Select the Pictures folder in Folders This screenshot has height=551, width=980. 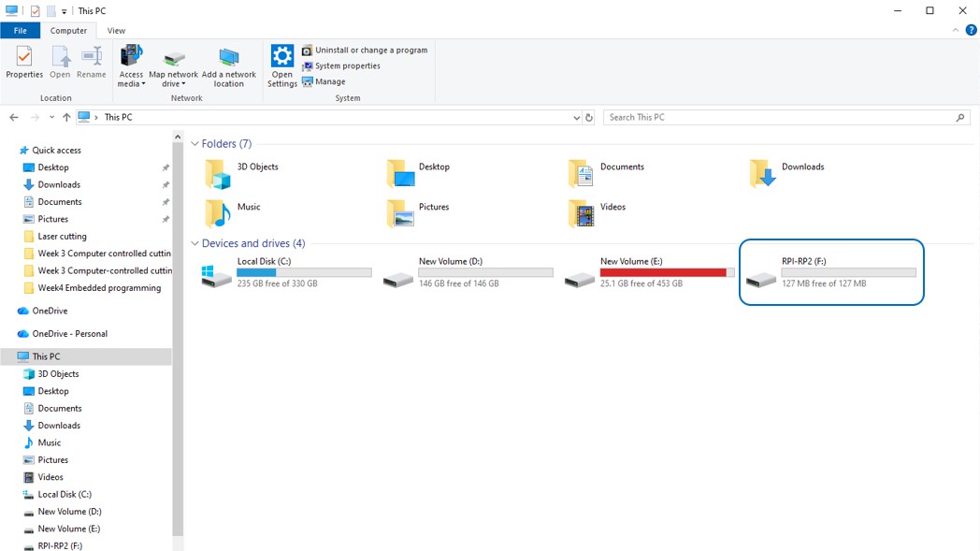click(x=418, y=213)
